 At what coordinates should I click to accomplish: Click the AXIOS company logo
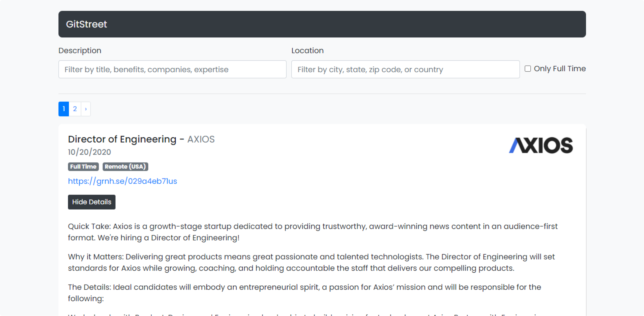541,145
